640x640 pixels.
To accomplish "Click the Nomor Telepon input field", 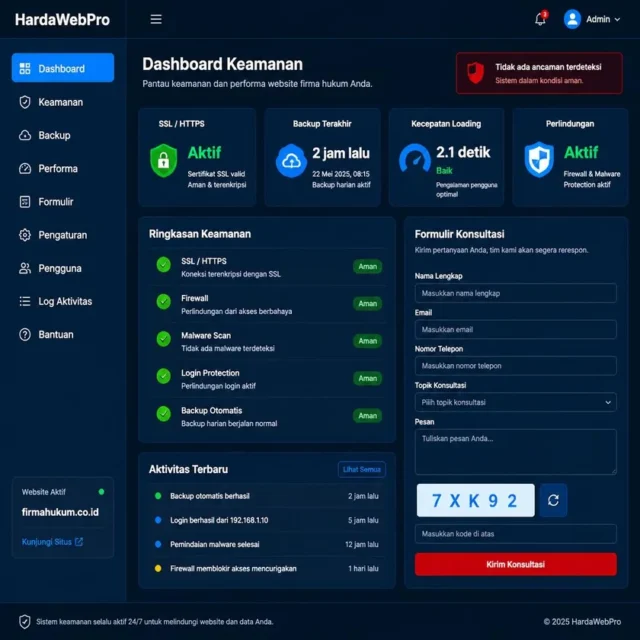I will (516, 366).
